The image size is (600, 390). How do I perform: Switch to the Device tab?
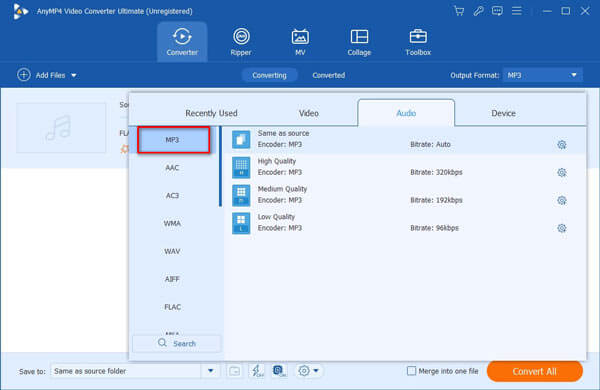pos(503,113)
